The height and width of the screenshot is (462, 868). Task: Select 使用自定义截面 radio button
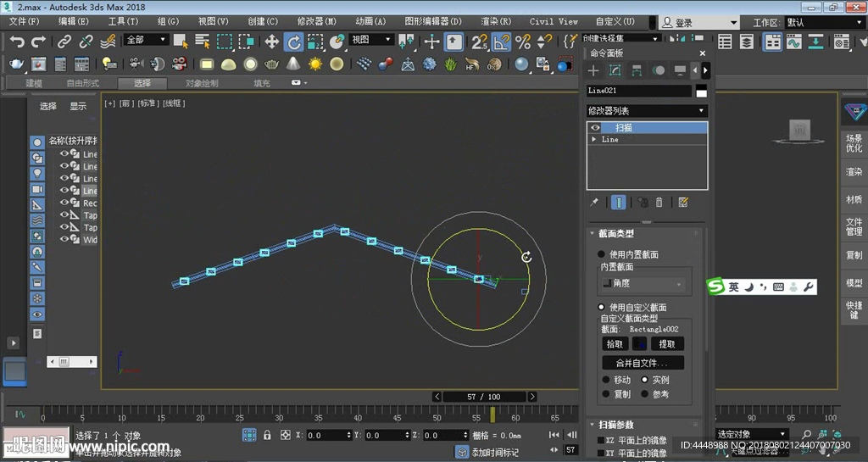pyautogui.click(x=601, y=307)
